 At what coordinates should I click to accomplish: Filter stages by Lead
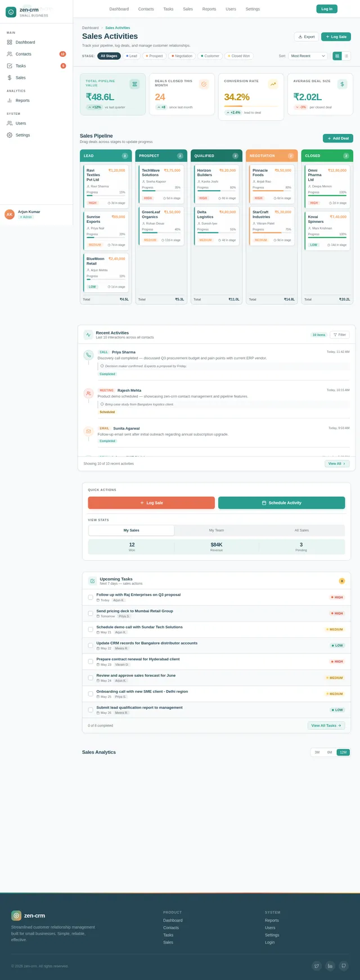click(132, 56)
